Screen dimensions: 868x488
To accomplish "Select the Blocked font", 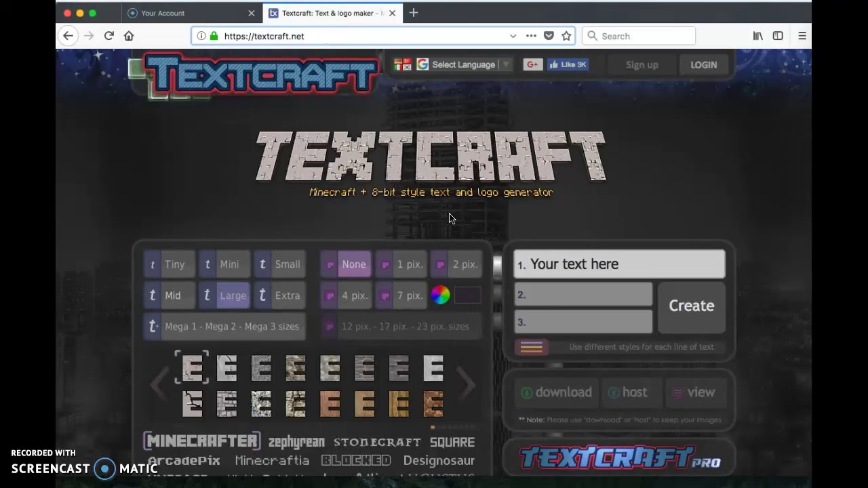I will [356, 461].
